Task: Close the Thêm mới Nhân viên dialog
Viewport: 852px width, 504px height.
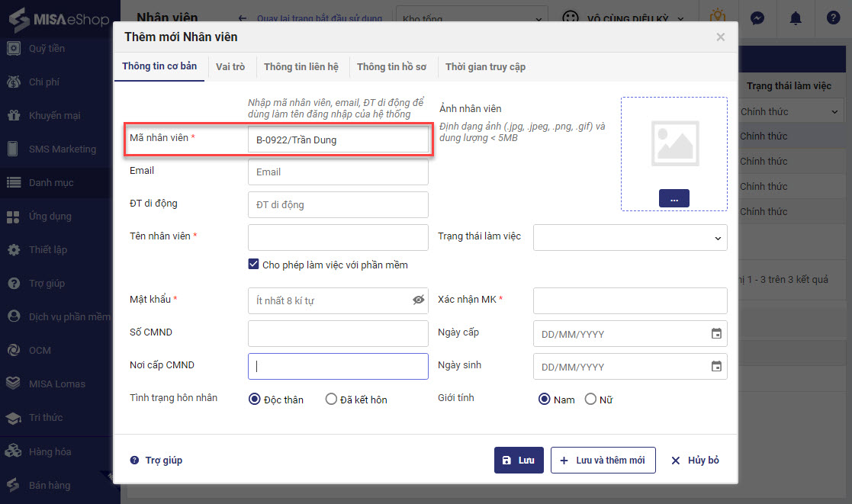Action: click(721, 37)
